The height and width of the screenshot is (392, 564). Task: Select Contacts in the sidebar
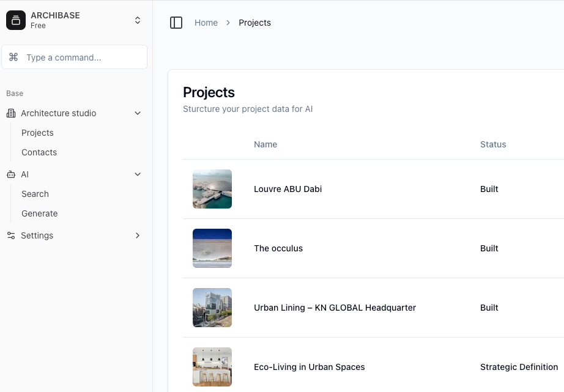click(x=39, y=152)
